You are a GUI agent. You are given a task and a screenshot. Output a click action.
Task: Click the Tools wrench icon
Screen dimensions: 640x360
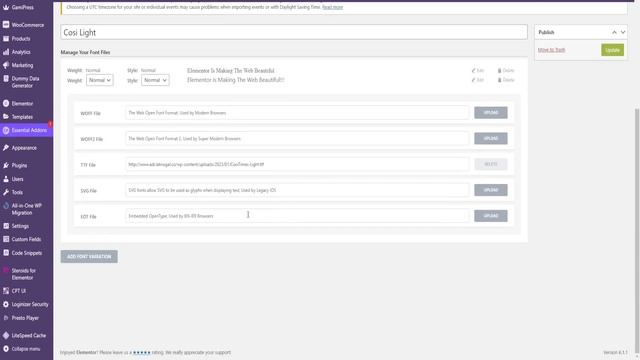tap(6, 192)
